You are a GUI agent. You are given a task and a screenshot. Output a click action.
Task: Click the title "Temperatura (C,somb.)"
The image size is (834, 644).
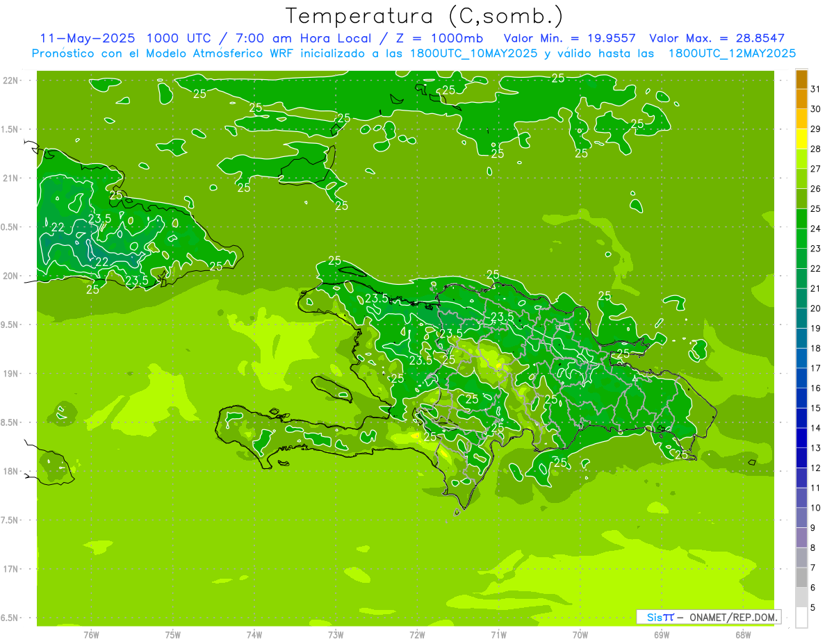424,17
